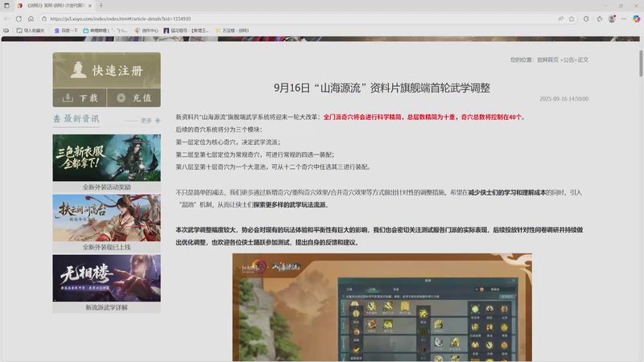Open the 创作中心 bookmark

pos(147,31)
